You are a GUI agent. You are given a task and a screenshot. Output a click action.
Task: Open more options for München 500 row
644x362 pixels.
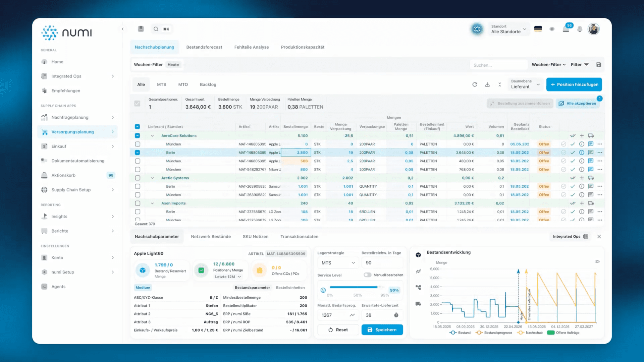(600, 161)
